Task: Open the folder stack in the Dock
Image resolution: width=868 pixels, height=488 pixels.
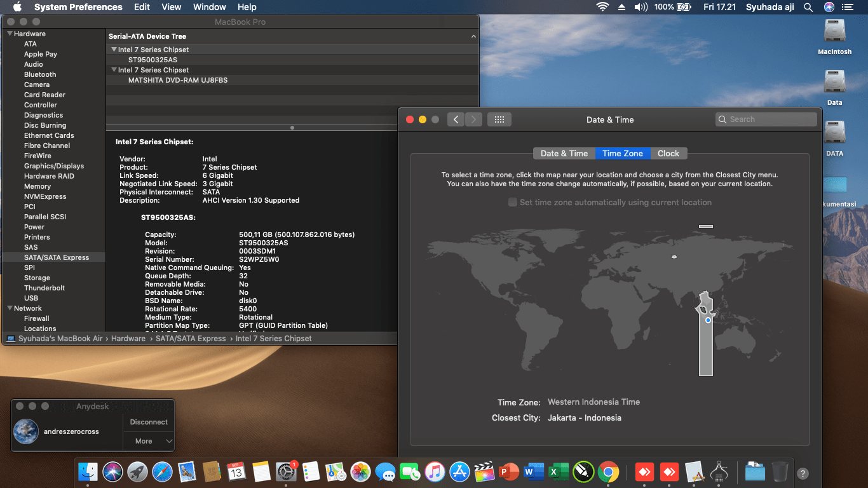Action: (755, 471)
